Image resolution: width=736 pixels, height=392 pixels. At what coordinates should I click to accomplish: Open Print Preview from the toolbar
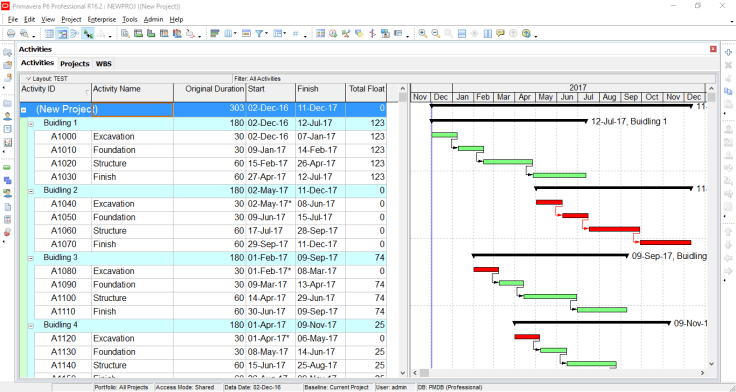24,33
